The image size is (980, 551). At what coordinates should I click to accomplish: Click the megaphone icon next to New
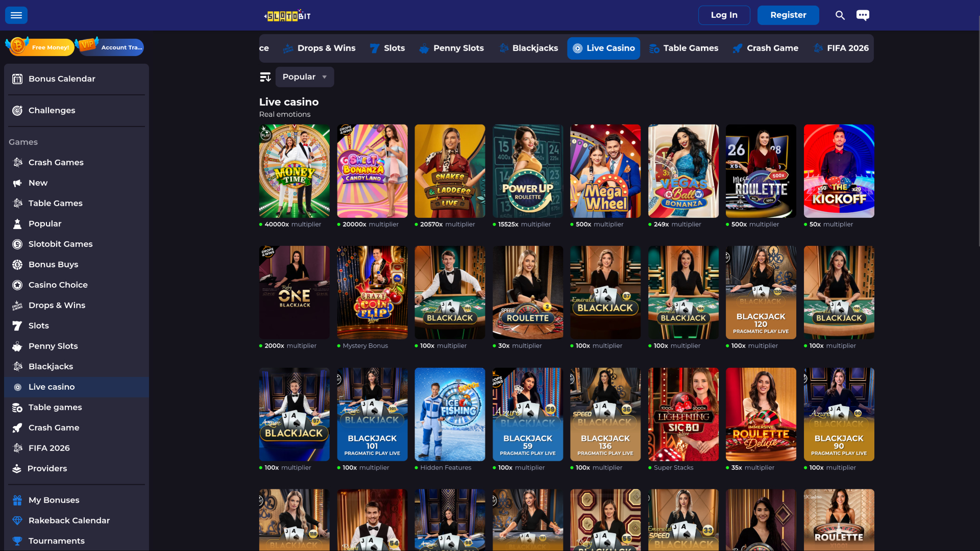point(17,183)
